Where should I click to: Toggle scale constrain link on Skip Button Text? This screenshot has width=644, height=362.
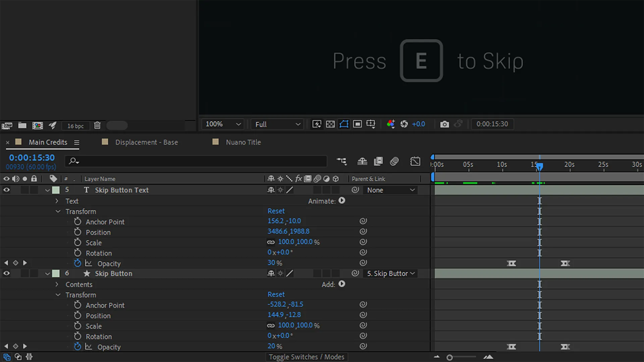[271, 242]
